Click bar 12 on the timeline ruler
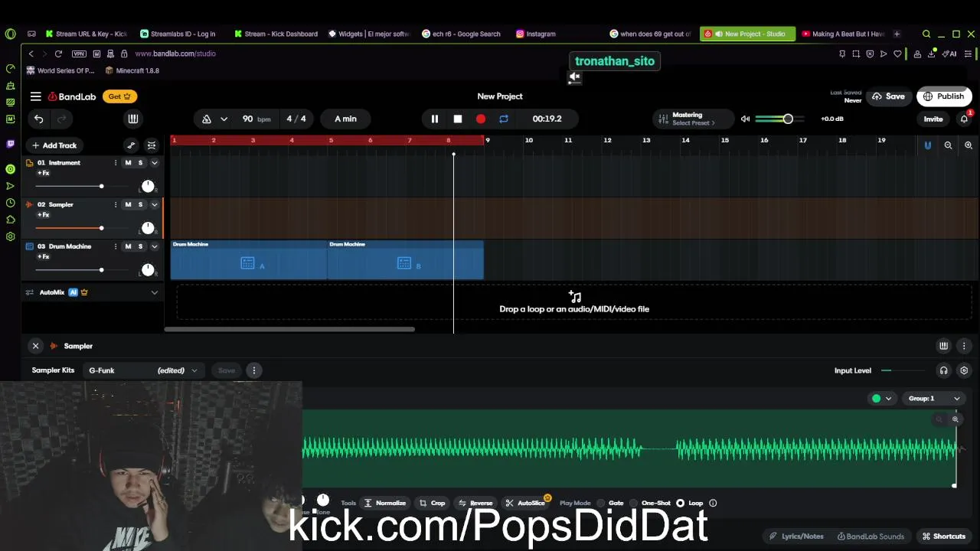 click(607, 140)
